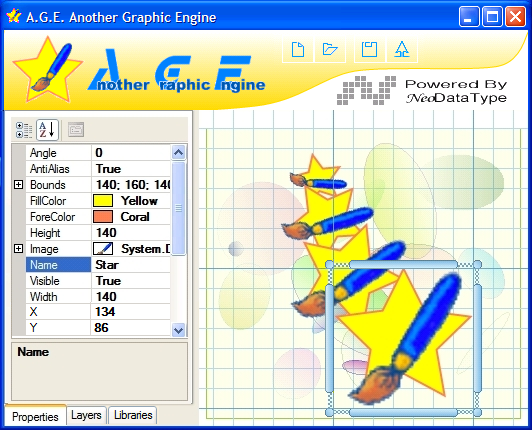This screenshot has width=532, height=430.
Task: Edit the Width value 140
Action: tap(131, 297)
